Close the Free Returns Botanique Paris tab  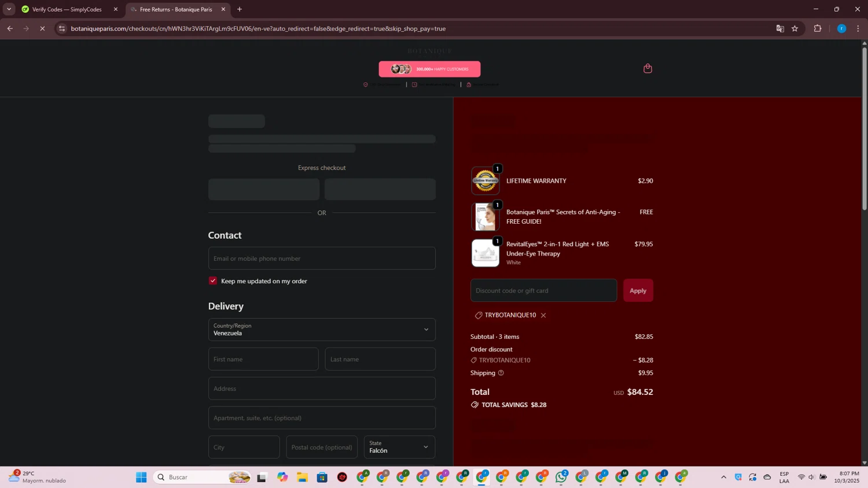click(223, 9)
